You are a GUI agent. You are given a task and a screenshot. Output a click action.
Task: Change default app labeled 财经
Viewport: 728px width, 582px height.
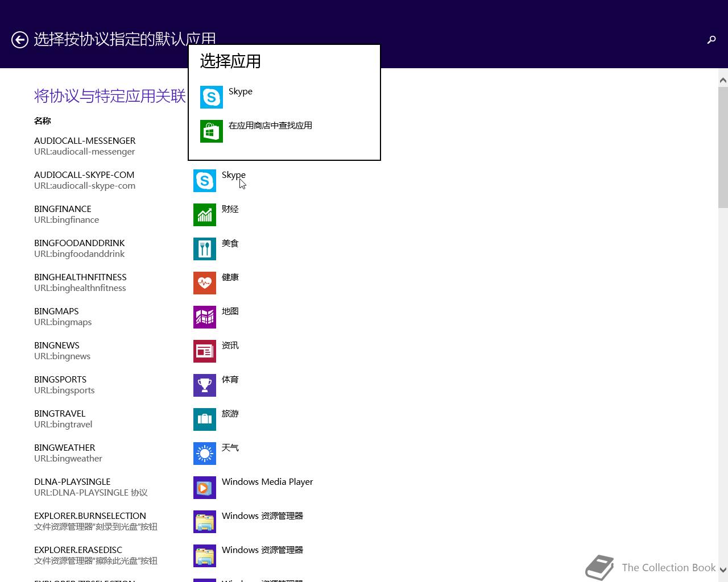[x=230, y=209]
